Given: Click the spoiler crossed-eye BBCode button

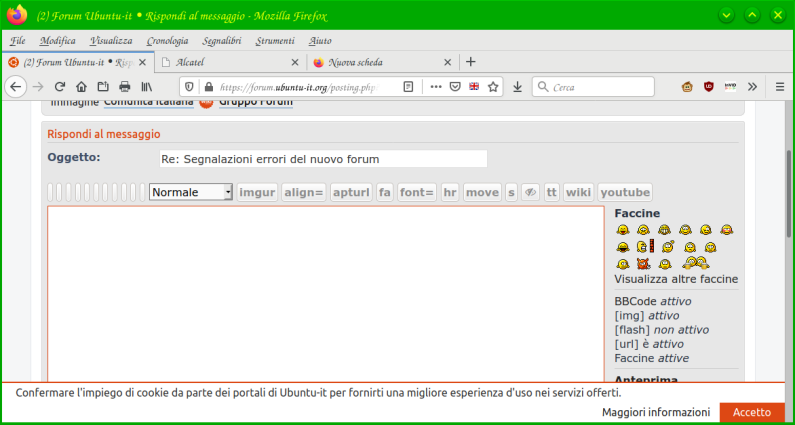Looking at the screenshot, I should [x=530, y=192].
